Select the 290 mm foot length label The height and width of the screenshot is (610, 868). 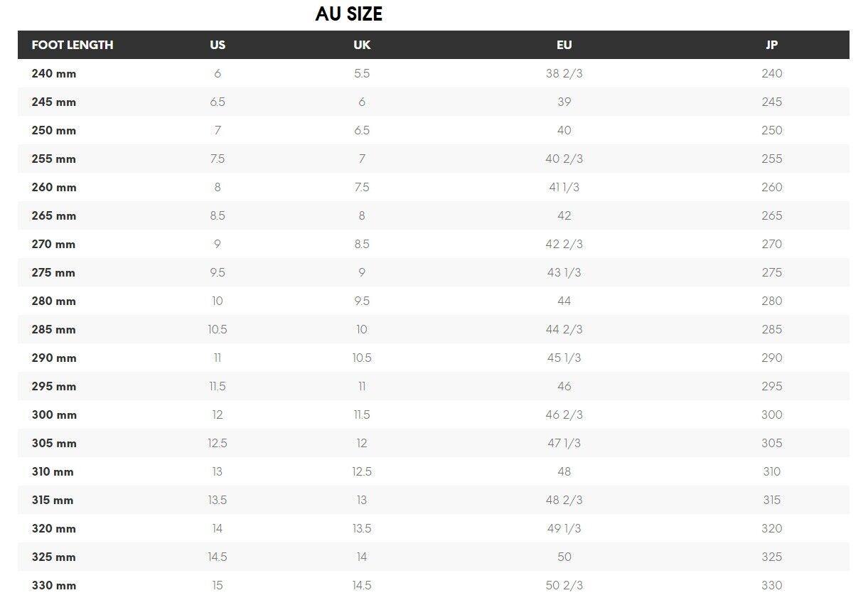[x=54, y=358]
